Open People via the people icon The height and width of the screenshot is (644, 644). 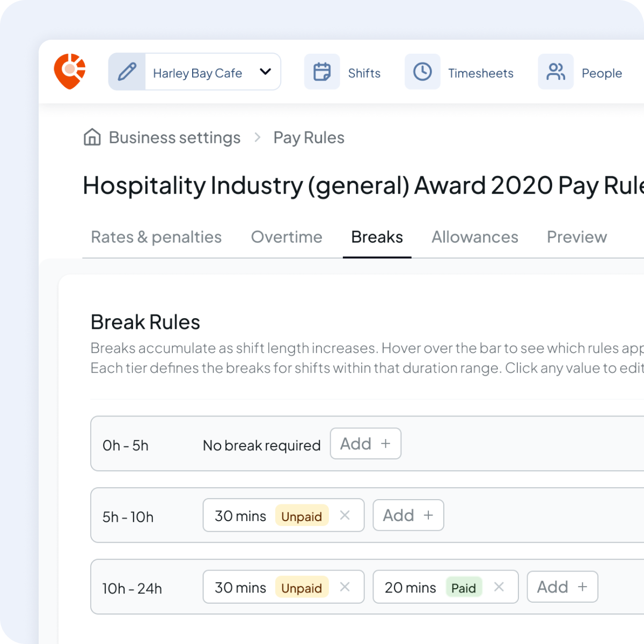[x=555, y=71]
